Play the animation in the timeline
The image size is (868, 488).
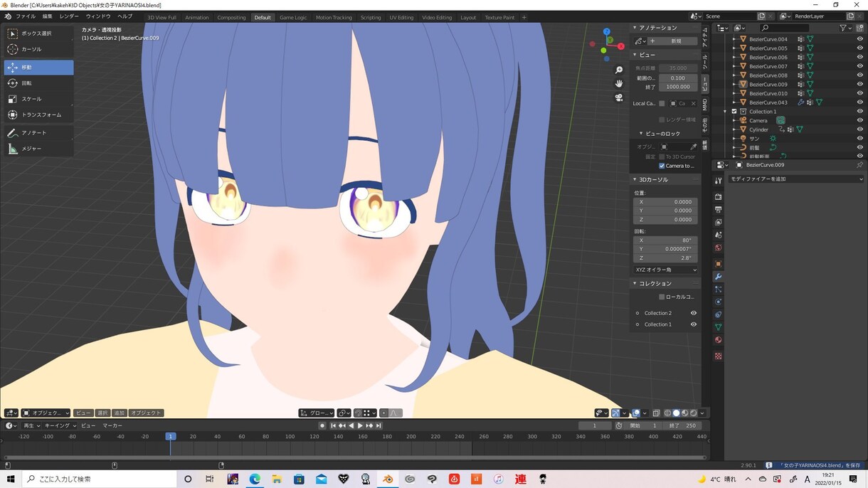click(360, 425)
